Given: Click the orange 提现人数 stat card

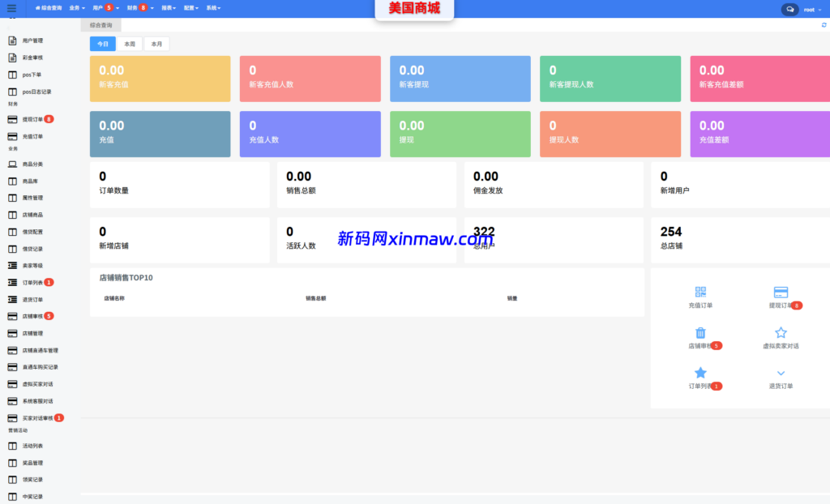Looking at the screenshot, I should 610,134.
